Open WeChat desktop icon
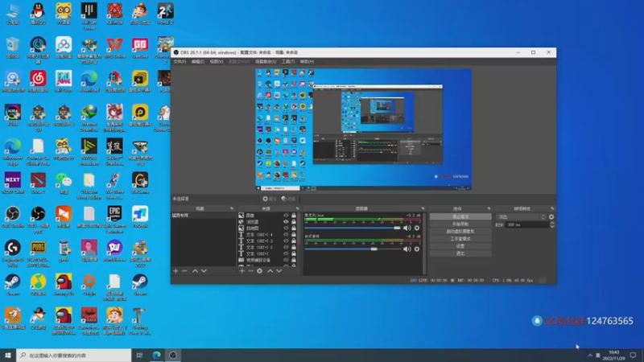This screenshot has width=644, height=362. point(64,183)
